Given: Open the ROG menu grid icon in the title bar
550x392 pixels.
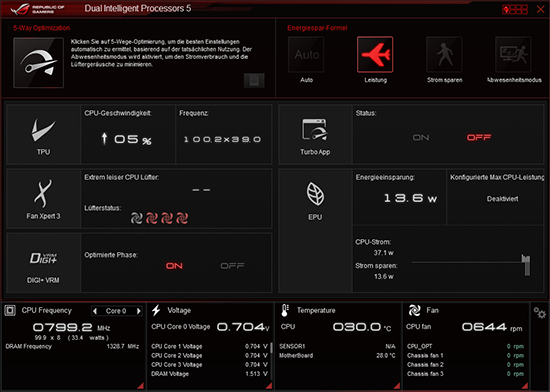Looking at the screenshot, I should coord(515,9).
